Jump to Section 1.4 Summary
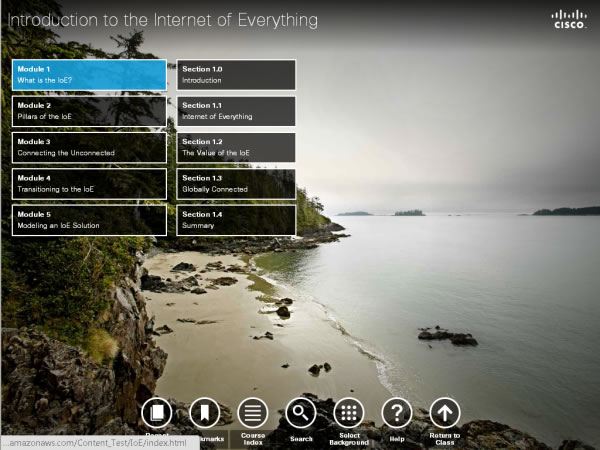The width and height of the screenshot is (600, 450). (236, 220)
